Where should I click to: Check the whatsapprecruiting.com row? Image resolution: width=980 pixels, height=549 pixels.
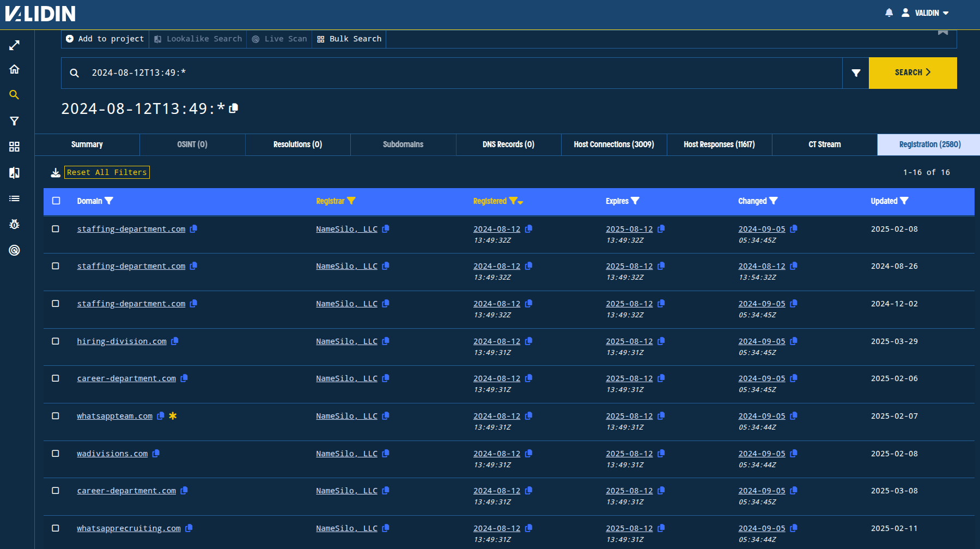tap(56, 528)
